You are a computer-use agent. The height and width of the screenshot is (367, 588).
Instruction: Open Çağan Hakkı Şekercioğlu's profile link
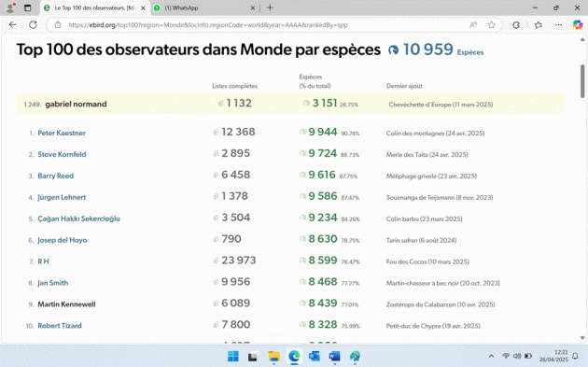tap(78, 219)
